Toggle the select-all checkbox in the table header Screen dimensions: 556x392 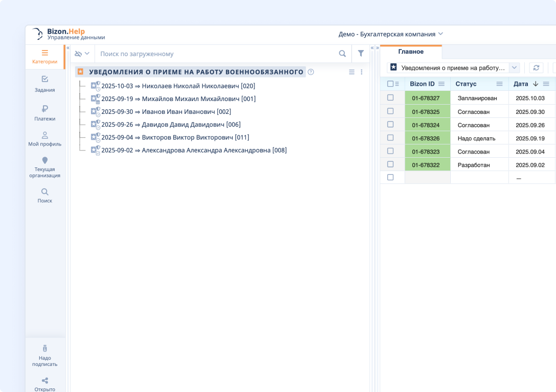[390, 84]
